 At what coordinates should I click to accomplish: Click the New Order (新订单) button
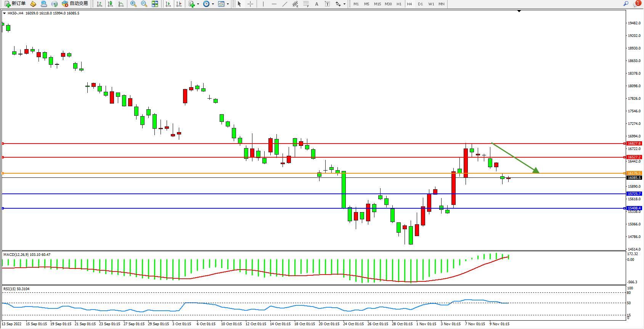tap(15, 4)
